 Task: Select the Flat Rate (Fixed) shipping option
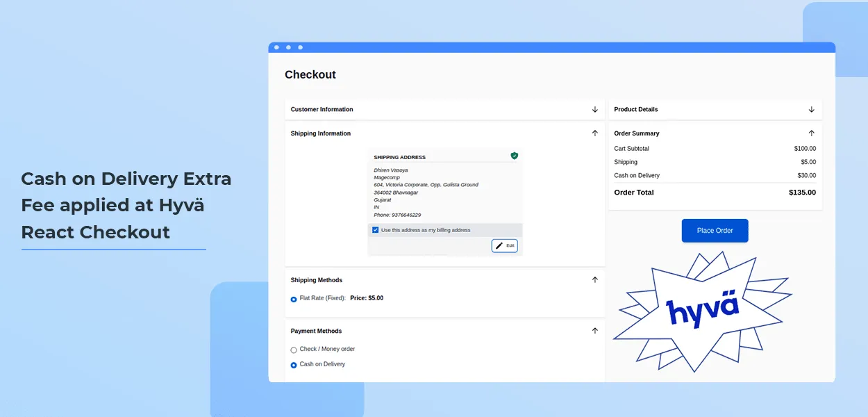click(x=294, y=299)
